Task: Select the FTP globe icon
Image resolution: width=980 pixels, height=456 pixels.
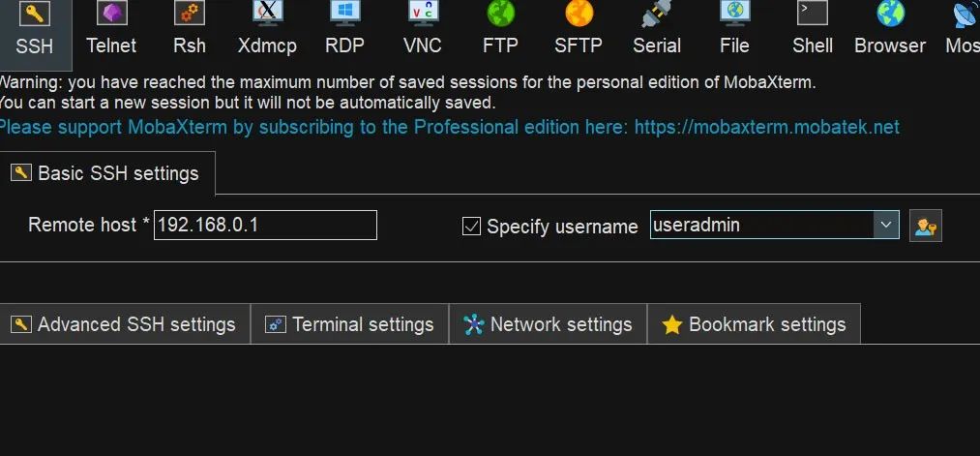Action: click(500, 14)
